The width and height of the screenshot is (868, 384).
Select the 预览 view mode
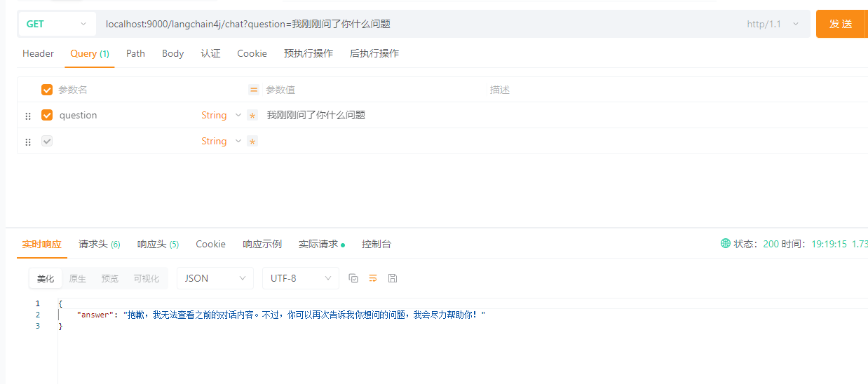110,278
